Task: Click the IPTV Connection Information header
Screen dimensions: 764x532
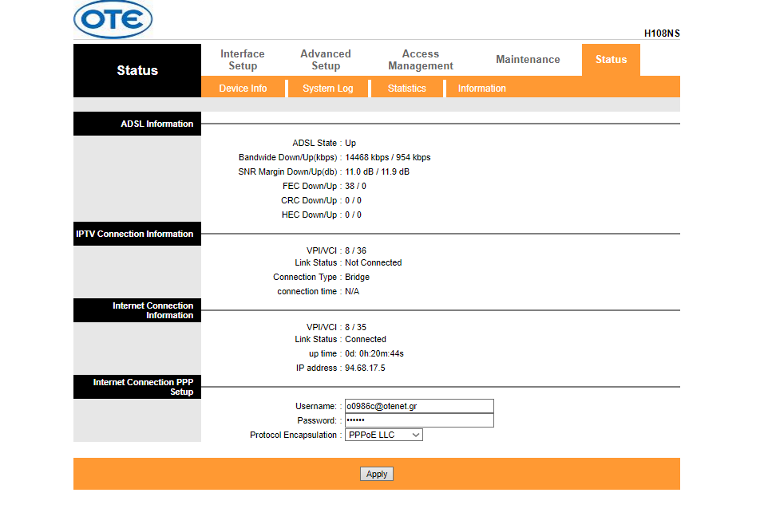Action: click(137, 234)
